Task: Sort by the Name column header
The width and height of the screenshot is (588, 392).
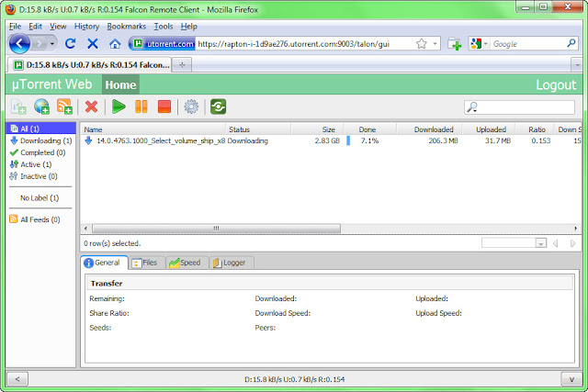Action: click(x=153, y=129)
